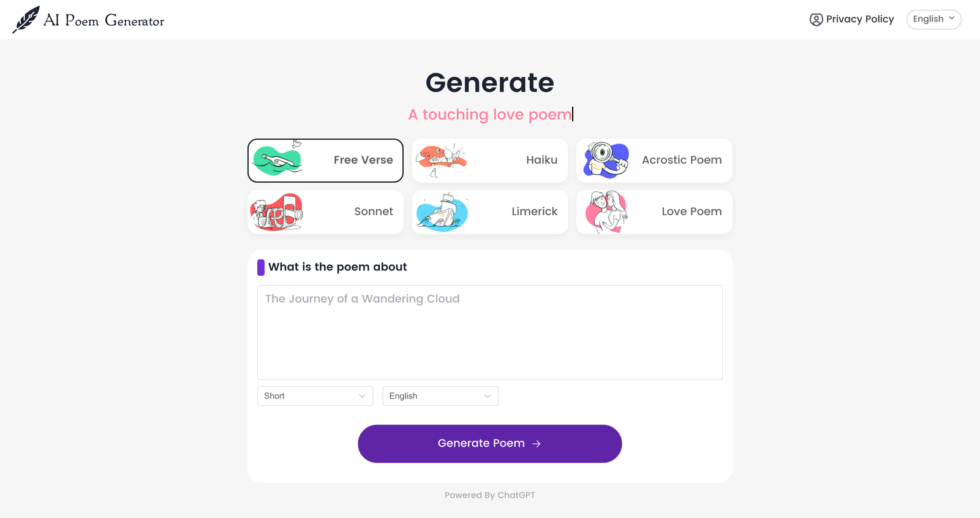Open the English language selector in the header
Viewport: 980px width, 518px height.
[x=933, y=19]
